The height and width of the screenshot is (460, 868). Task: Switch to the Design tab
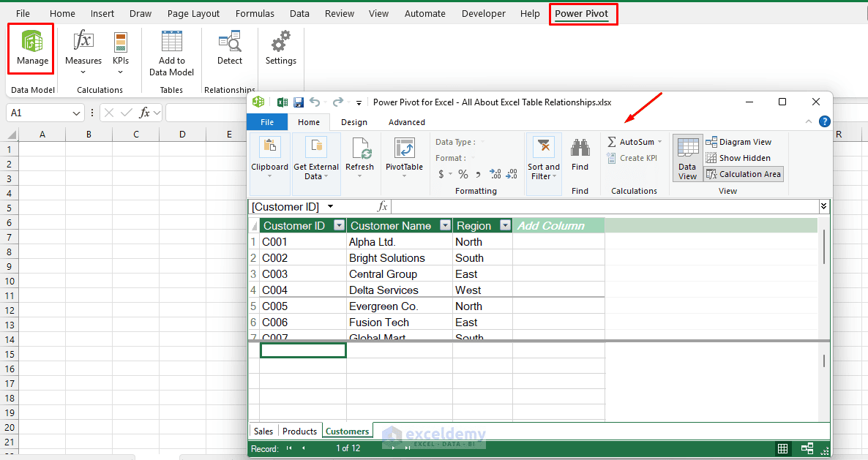(353, 122)
